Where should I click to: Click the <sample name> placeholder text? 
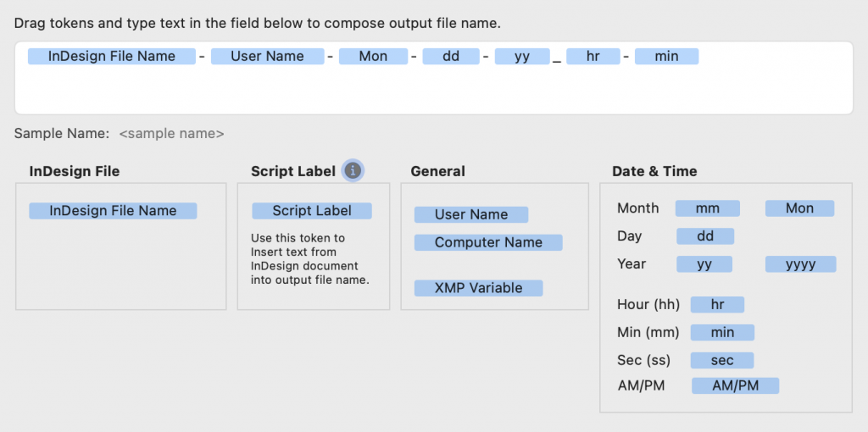(x=171, y=133)
